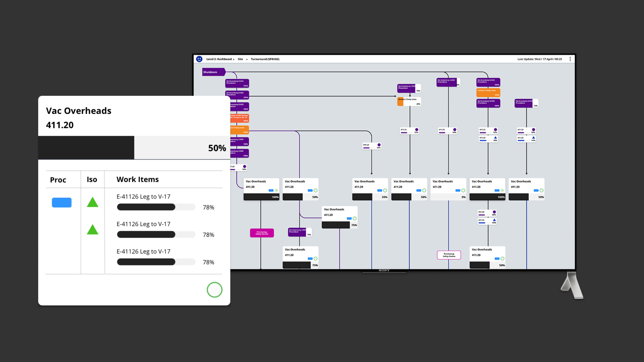644x362 pixels.
Task: Click the blue toggle on Vac Overheads card
Action: [x=62, y=202]
